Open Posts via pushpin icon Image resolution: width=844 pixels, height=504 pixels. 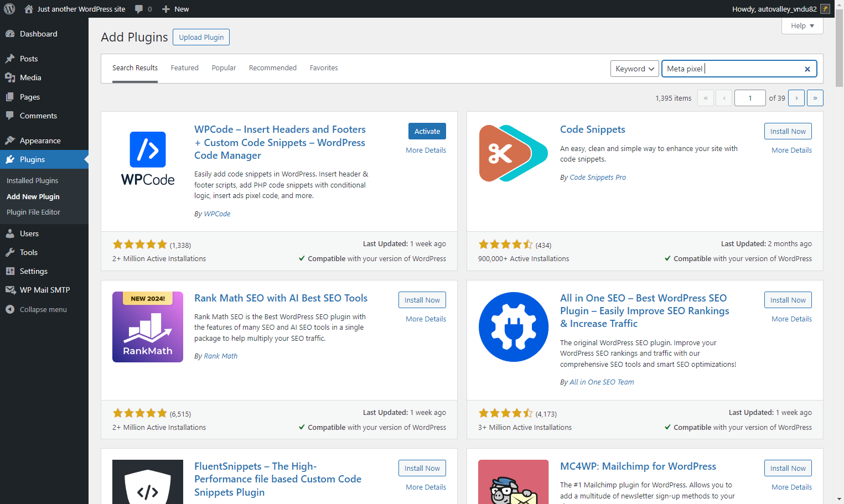click(x=10, y=59)
